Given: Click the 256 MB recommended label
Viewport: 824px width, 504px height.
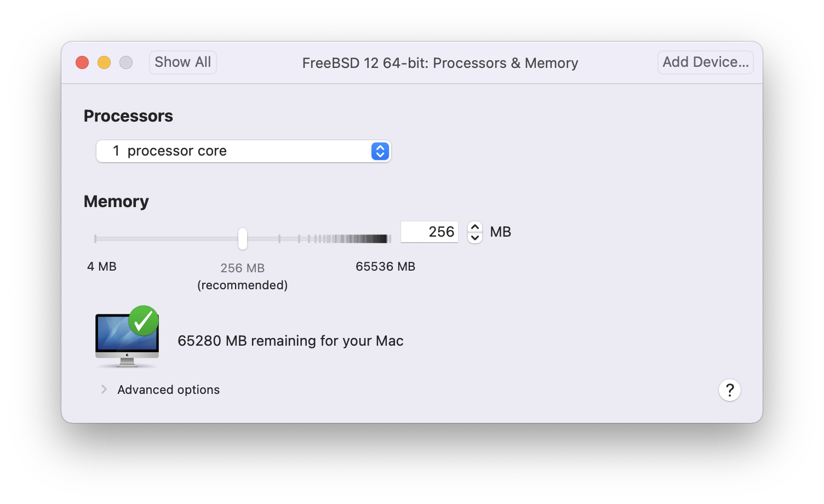Looking at the screenshot, I should (x=242, y=268).
